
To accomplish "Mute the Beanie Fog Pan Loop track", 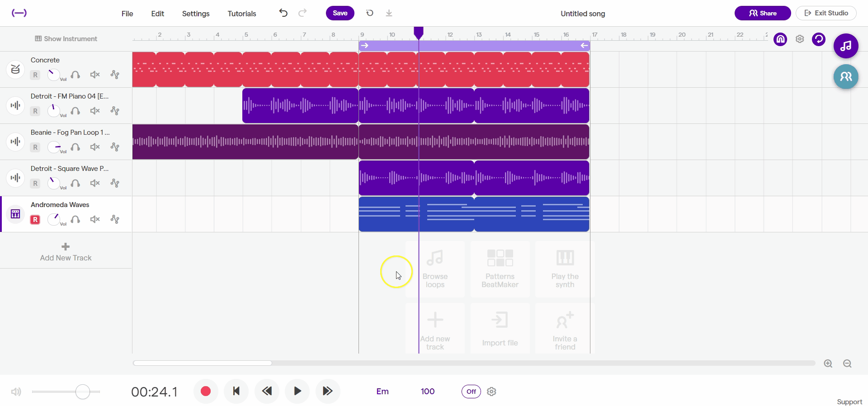I will (95, 147).
